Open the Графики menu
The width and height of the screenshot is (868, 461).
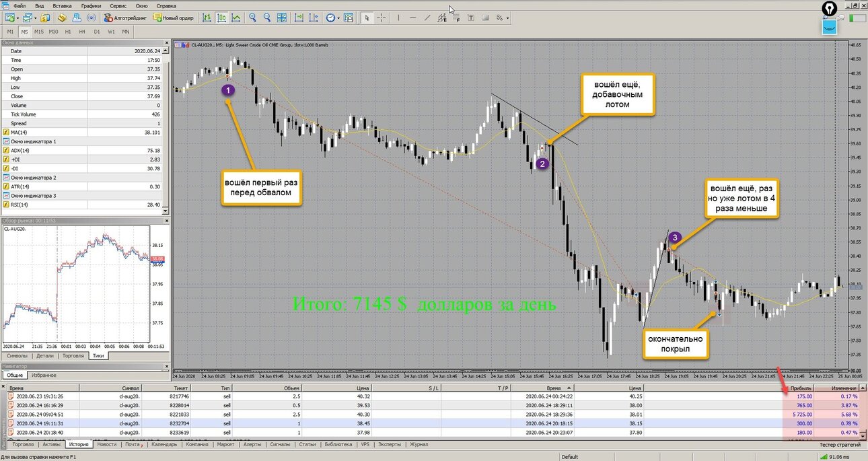92,5
